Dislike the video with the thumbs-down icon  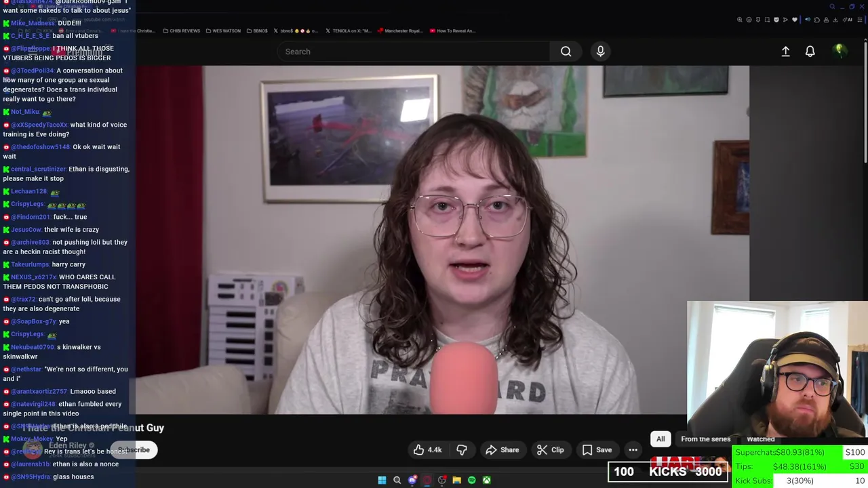tap(462, 450)
